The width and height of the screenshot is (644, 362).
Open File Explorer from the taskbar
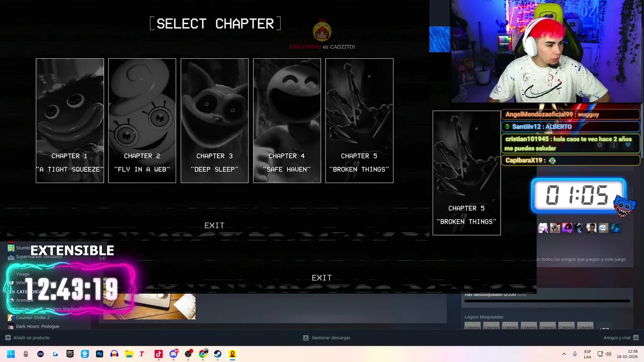tap(129, 354)
